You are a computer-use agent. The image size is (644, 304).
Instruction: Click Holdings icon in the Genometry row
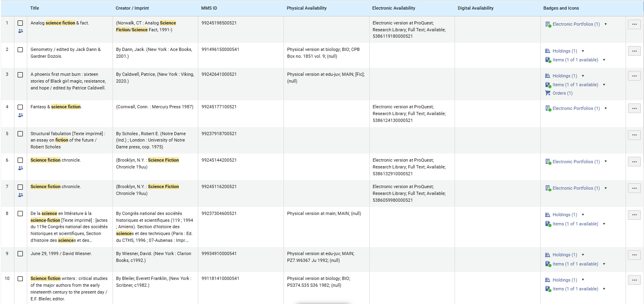coord(547,51)
